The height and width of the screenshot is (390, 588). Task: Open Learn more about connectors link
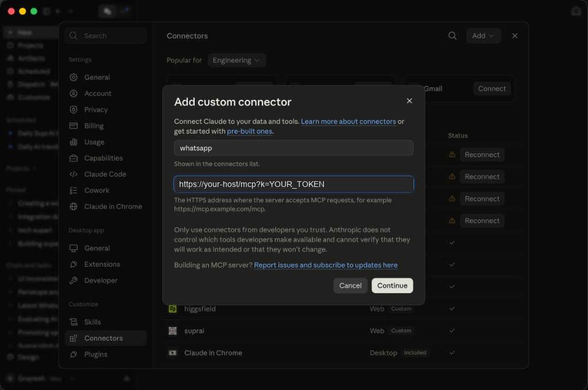click(x=349, y=122)
